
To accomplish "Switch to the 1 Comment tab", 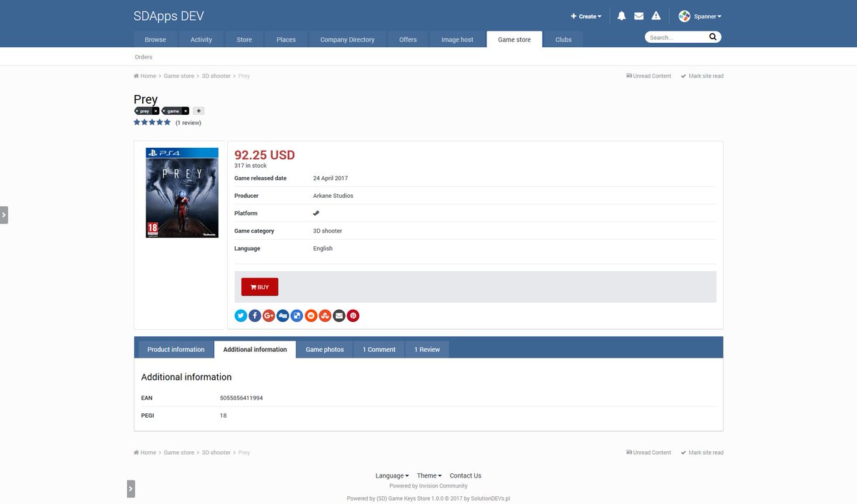I will [x=379, y=349].
